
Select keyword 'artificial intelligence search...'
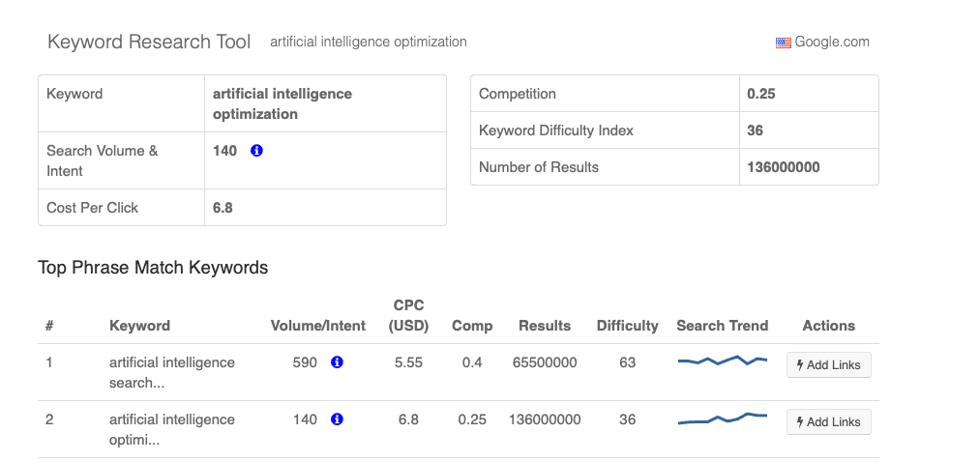click(172, 372)
